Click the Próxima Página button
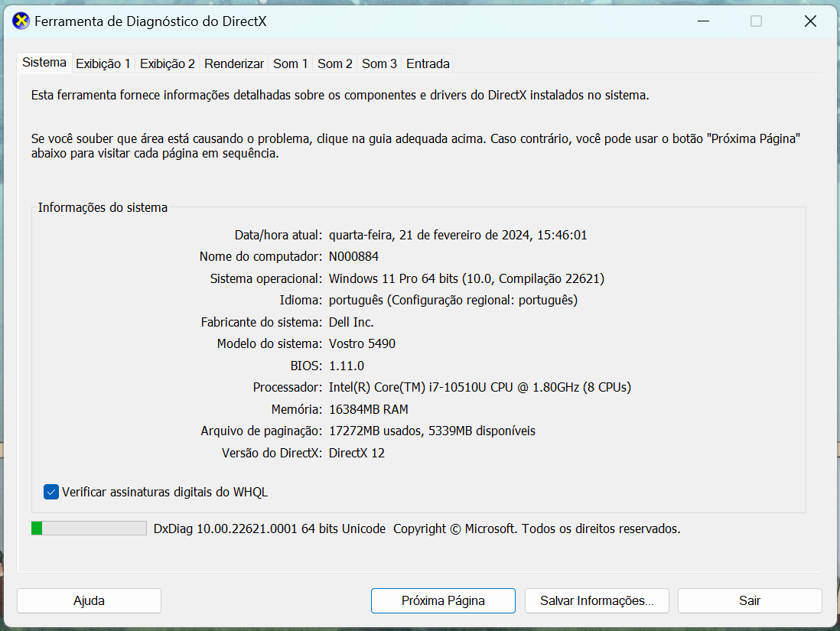The height and width of the screenshot is (631, 840). (x=443, y=600)
